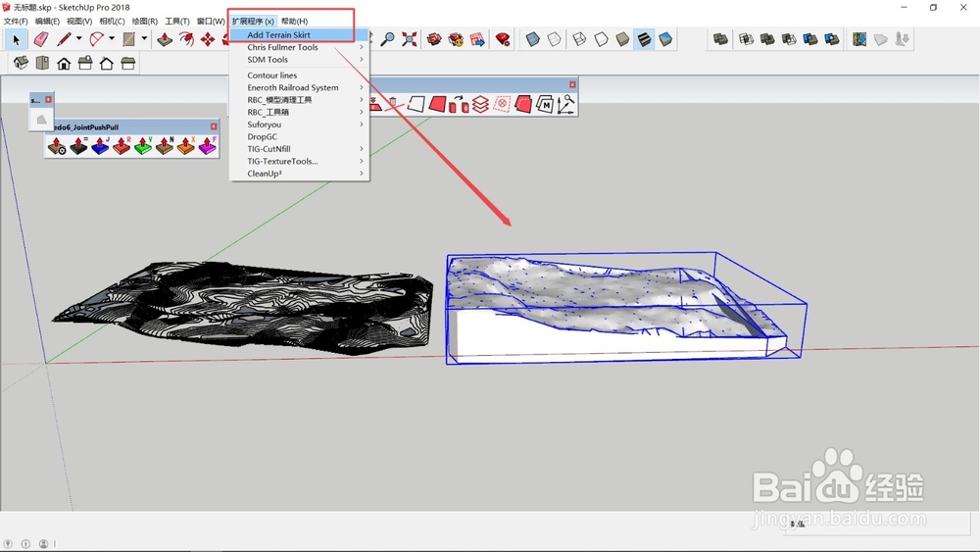Click the Zoom Extents tool
The image size is (980, 552).
coord(410,39)
